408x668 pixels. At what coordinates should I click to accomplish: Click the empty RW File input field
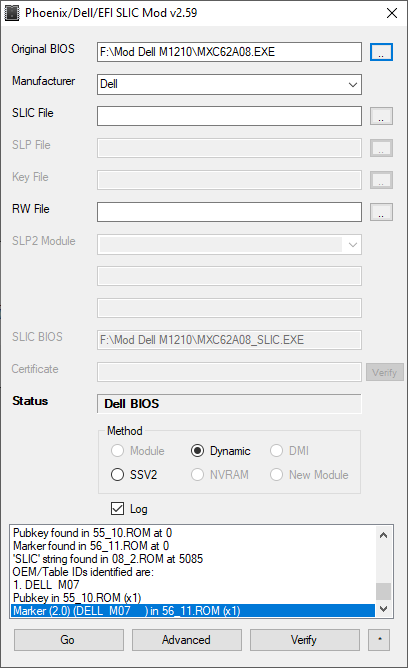[229, 212]
